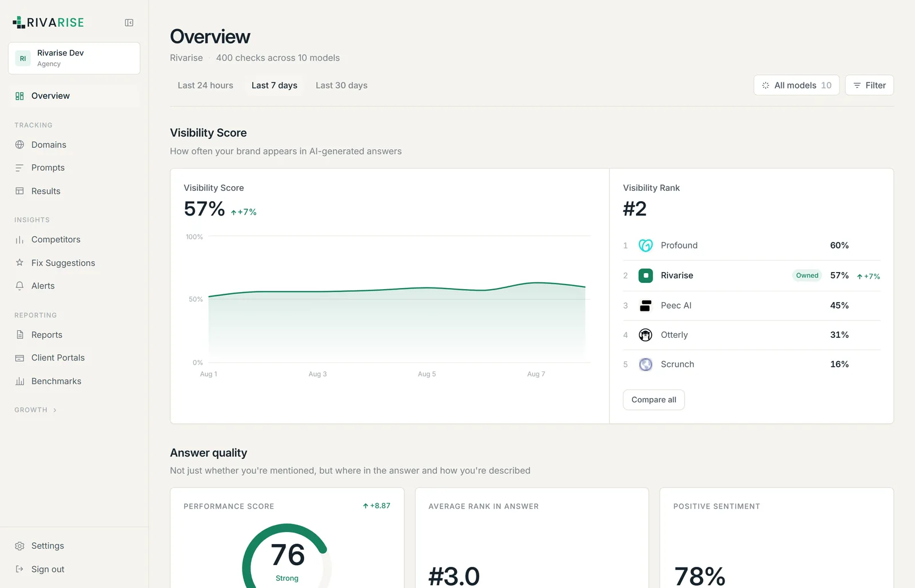
Task: Navigate to Results
Action: (74, 191)
